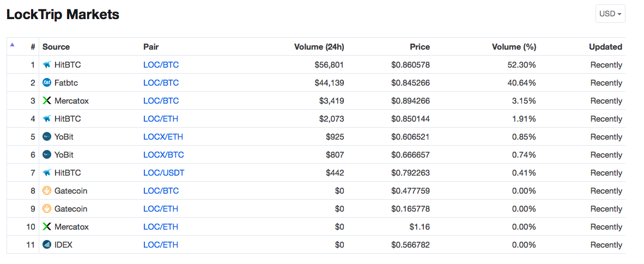
Task: Select the $1.16 price cell
Action: click(421, 227)
